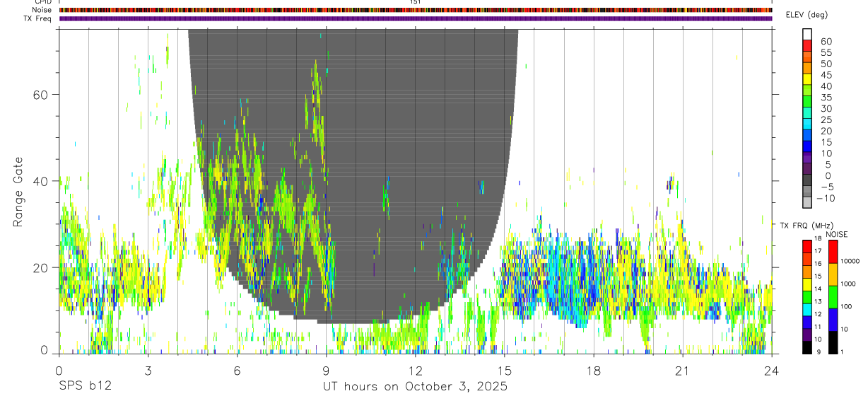Viewport: 868px width, 401px height.
Task: Click the yellow 1000 noise level swatch
Action: pos(833,274)
